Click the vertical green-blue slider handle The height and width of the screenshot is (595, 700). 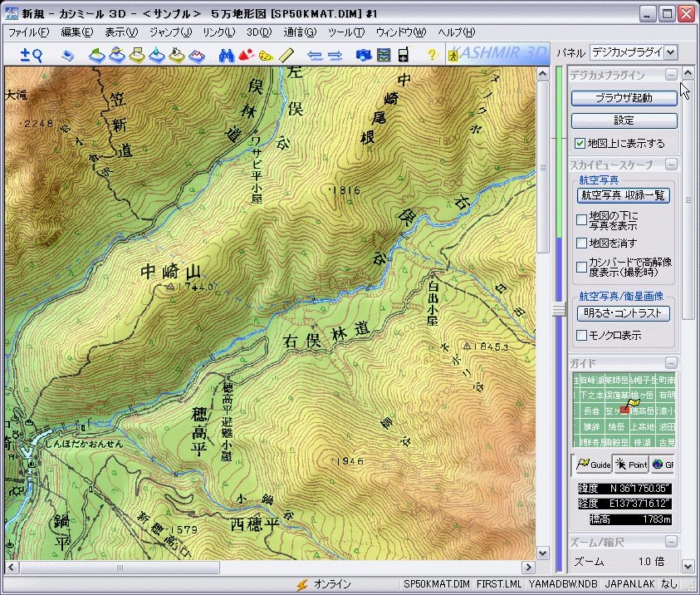pos(558,310)
